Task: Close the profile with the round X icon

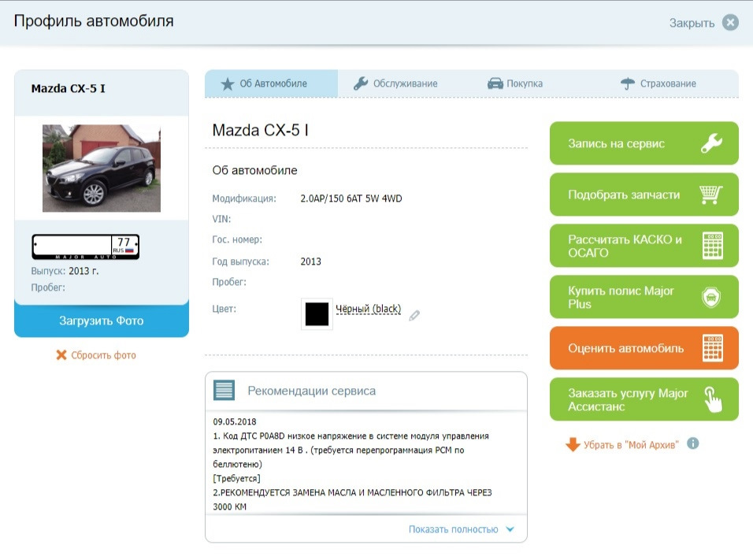Action: [x=730, y=23]
